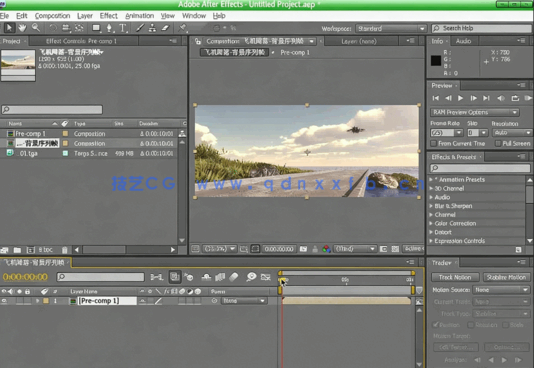Screen dimensions: 534x368
Task: Click the Search Help input field
Action: click(481, 28)
